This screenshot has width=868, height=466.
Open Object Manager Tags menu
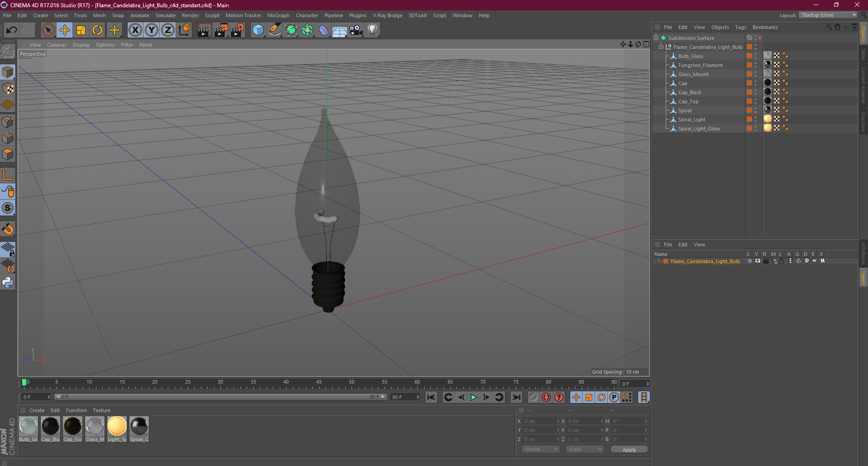[740, 27]
